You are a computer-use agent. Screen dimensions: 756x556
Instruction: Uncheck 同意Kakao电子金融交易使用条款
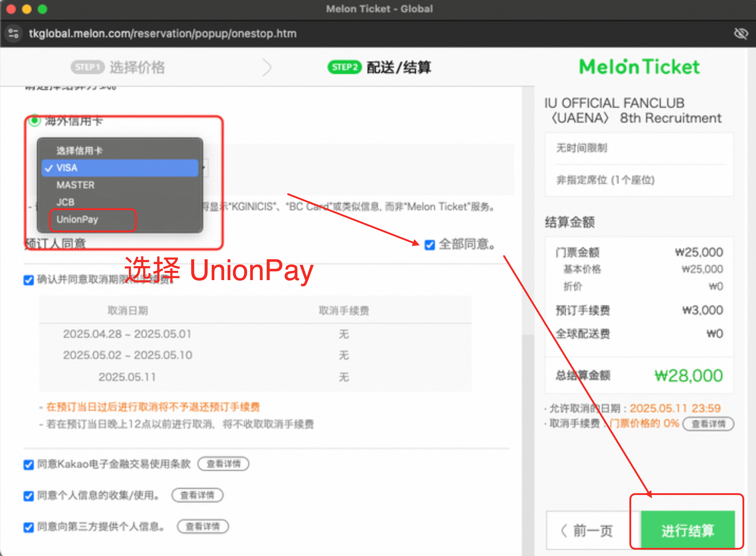29,464
